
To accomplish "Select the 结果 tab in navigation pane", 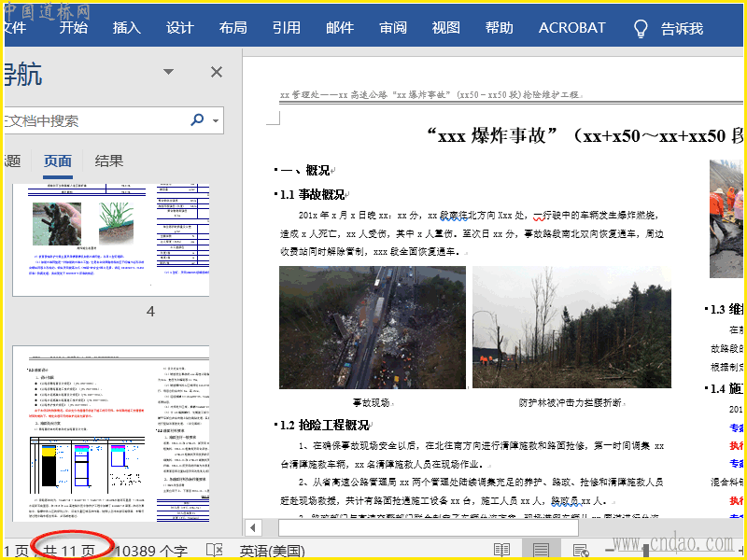I will coord(108,161).
